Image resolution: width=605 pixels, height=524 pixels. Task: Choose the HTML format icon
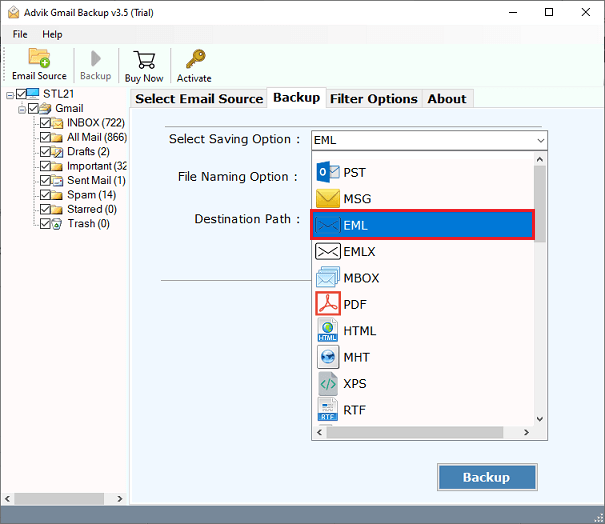[x=328, y=330]
